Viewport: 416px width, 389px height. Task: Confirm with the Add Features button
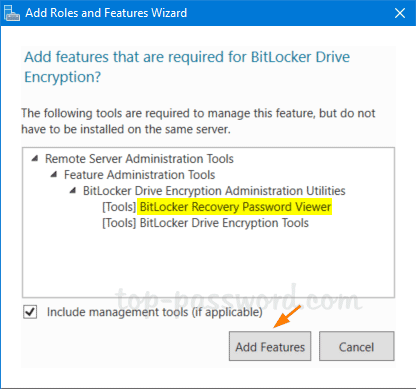point(270,346)
